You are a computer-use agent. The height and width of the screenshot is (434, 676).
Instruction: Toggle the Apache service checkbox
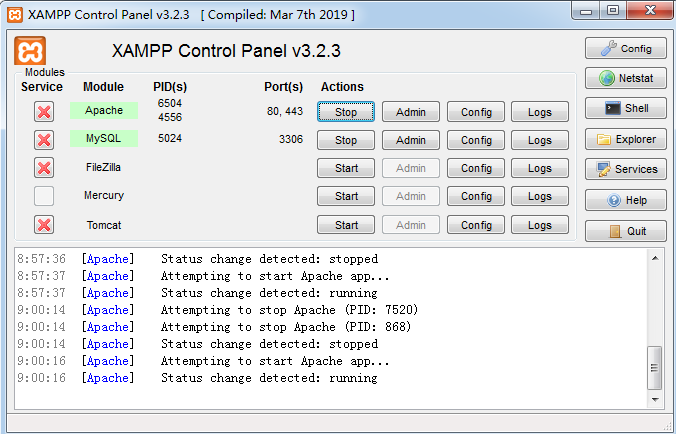44,112
